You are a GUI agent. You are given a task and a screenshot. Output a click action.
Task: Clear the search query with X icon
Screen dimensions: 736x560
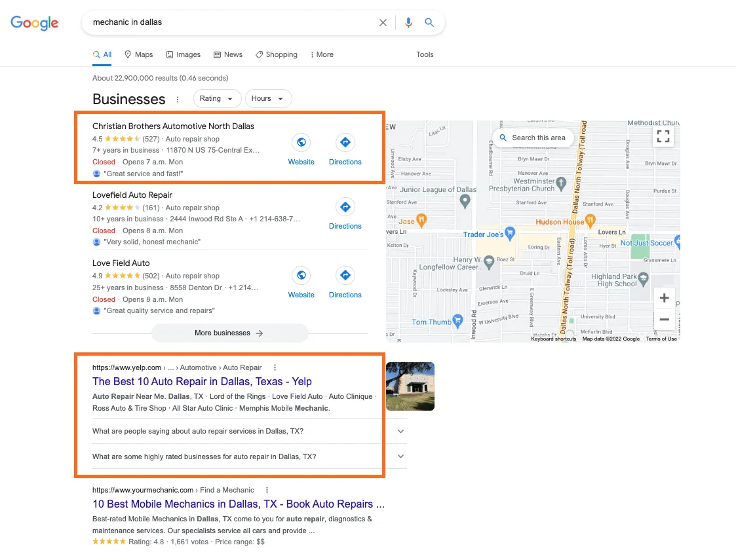tap(383, 22)
